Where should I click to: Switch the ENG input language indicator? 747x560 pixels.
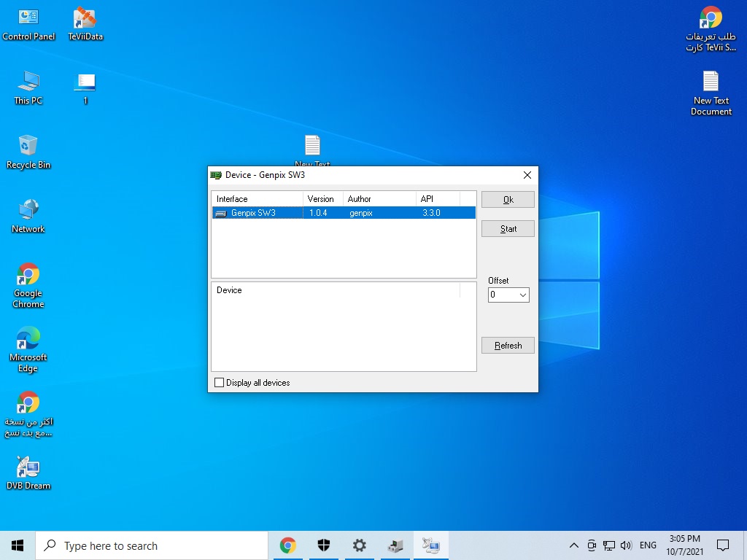coord(648,545)
